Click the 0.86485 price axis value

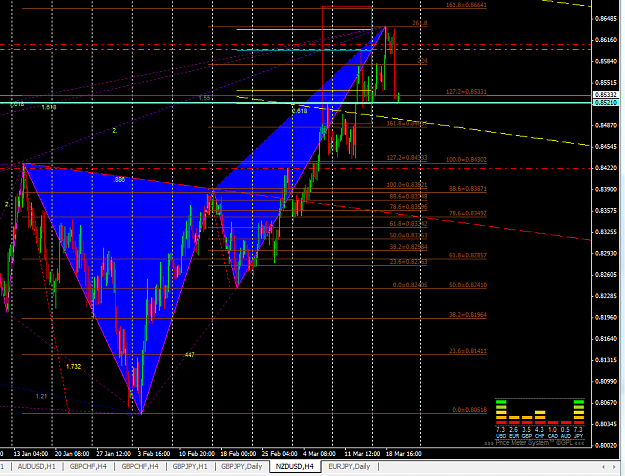[x=606, y=19]
